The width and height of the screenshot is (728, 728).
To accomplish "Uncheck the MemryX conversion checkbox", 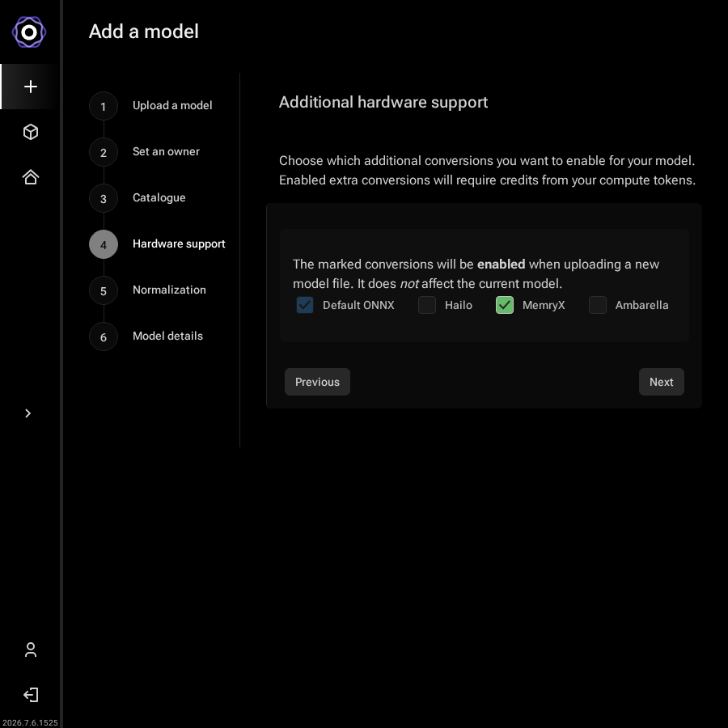I will [505, 305].
